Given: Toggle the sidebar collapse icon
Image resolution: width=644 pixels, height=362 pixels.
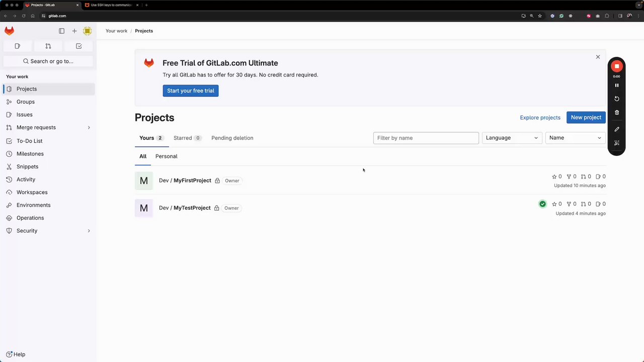Looking at the screenshot, I should 61,31.
